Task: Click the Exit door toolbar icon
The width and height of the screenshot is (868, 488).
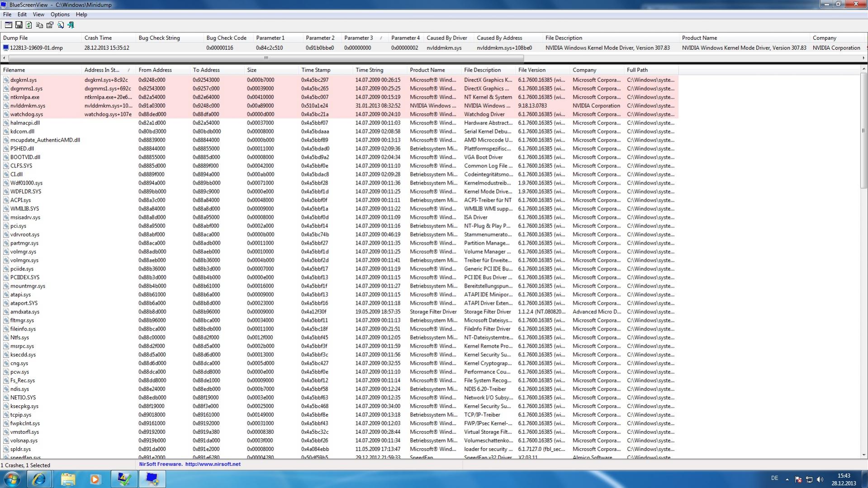Action: pos(71,25)
